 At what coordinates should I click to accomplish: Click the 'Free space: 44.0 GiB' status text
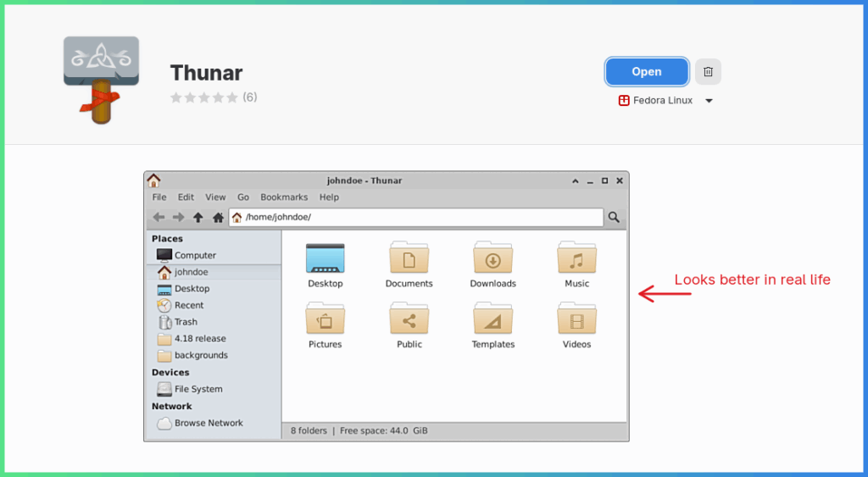[x=384, y=430]
